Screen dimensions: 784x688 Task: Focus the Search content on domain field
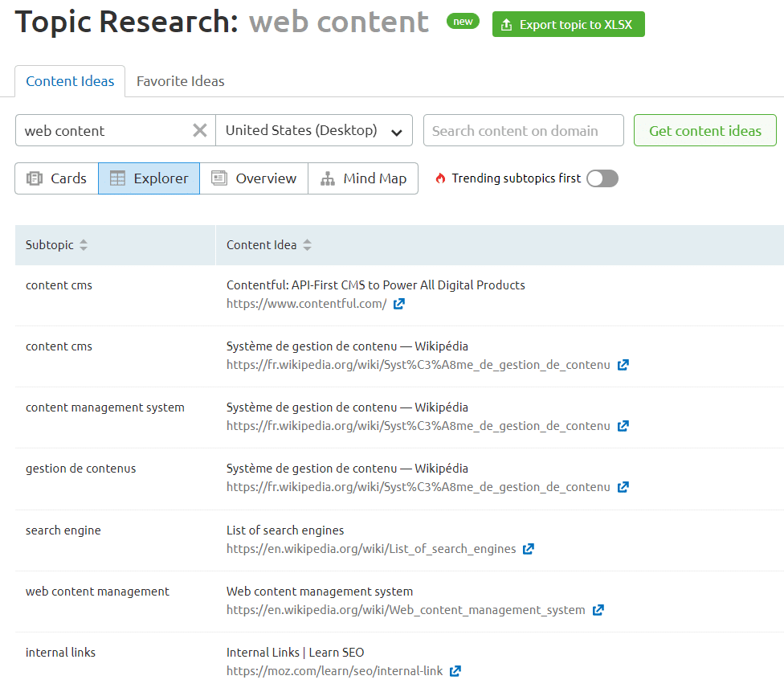point(523,130)
